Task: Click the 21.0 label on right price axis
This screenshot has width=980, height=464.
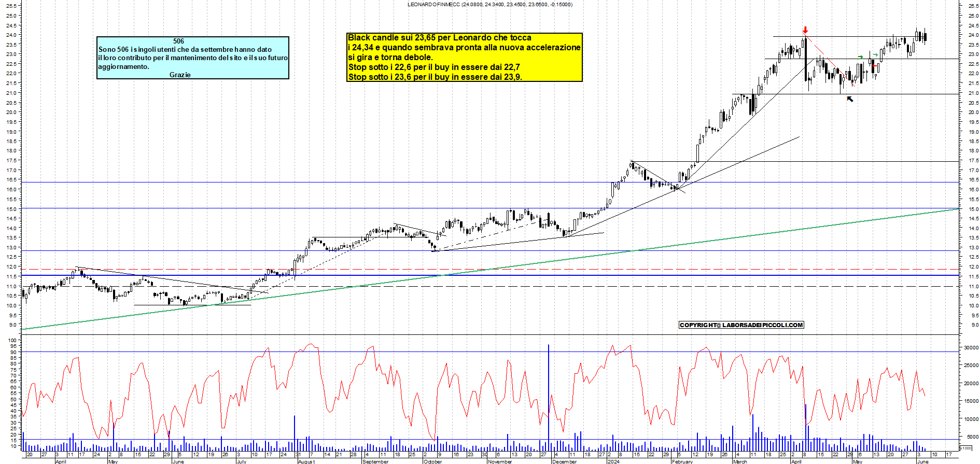Action: tap(973, 93)
